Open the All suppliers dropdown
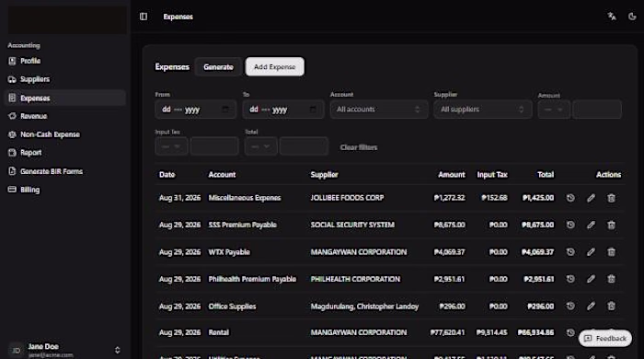This screenshot has height=359, width=644. pos(483,110)
